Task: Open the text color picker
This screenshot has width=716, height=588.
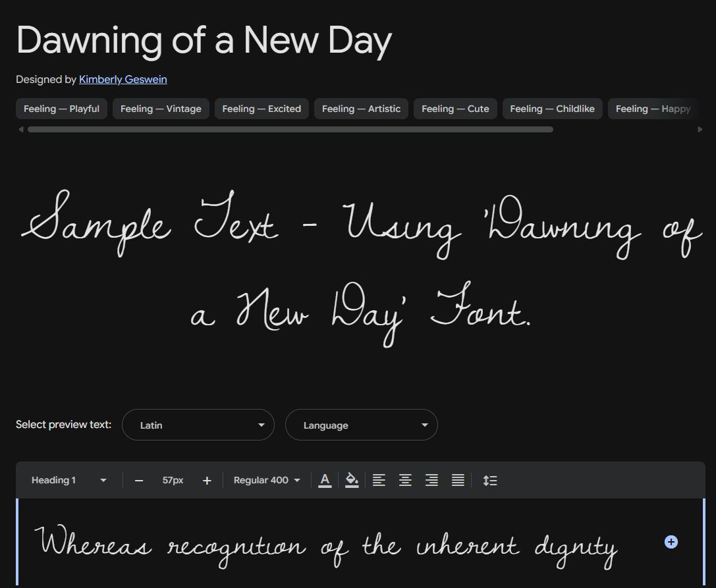Action: [325, 480]
